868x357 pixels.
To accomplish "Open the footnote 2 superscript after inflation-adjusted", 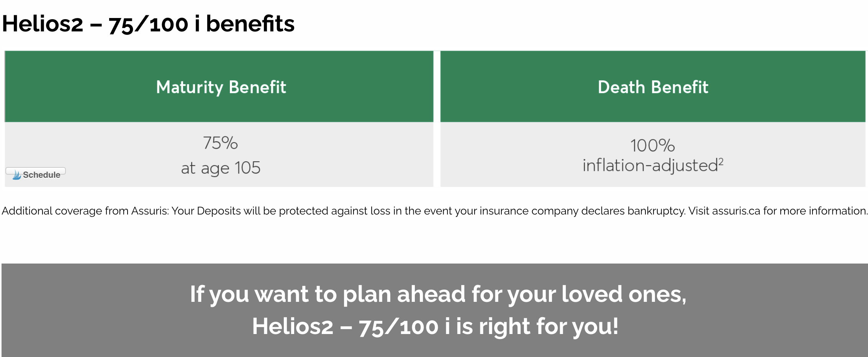I will [x=721, y=161].
